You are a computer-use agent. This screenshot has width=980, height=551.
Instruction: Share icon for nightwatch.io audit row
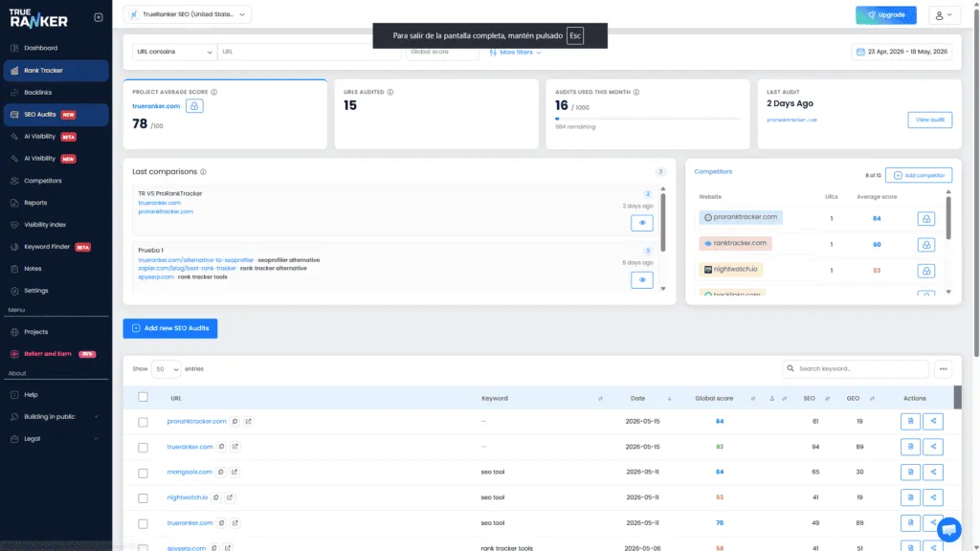point(933,497)
